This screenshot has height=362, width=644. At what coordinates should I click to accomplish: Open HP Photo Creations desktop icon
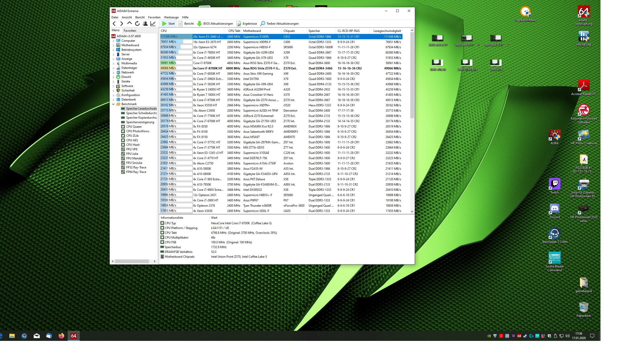click(x=584, y=137)
